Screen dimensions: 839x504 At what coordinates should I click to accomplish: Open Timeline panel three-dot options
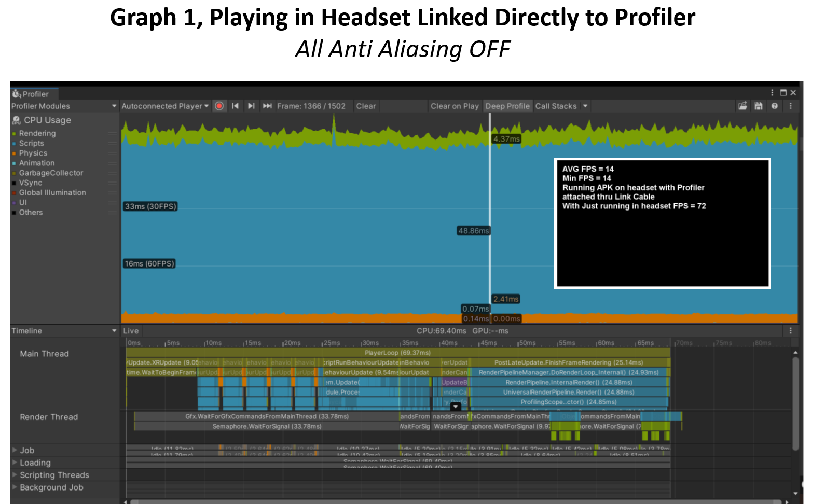(x=791, y=331)
